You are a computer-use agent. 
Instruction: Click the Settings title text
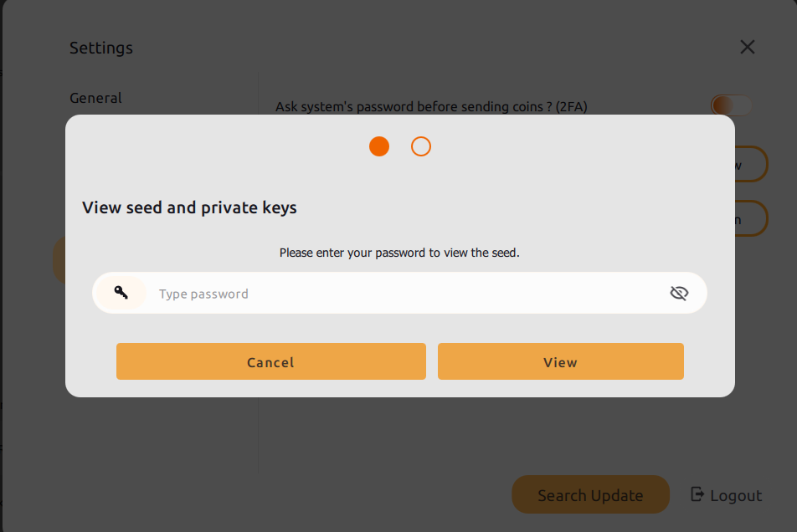coord(101,48)
